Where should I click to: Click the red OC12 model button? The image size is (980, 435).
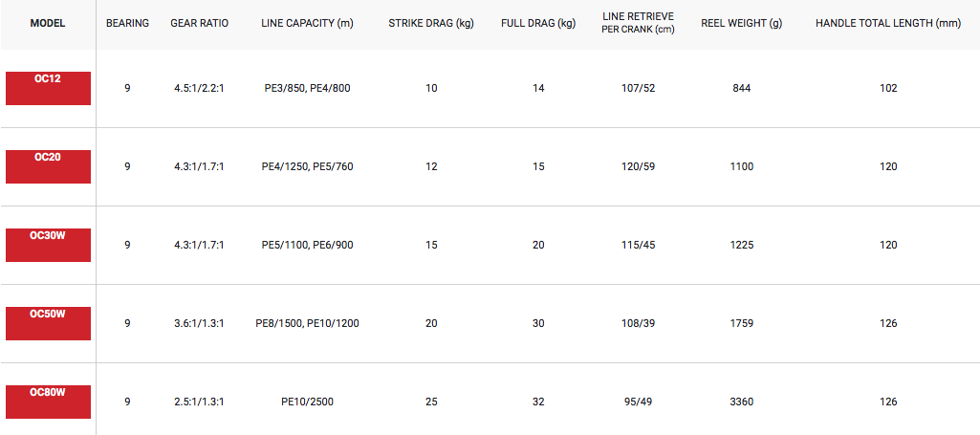click(x=48, y=88)
